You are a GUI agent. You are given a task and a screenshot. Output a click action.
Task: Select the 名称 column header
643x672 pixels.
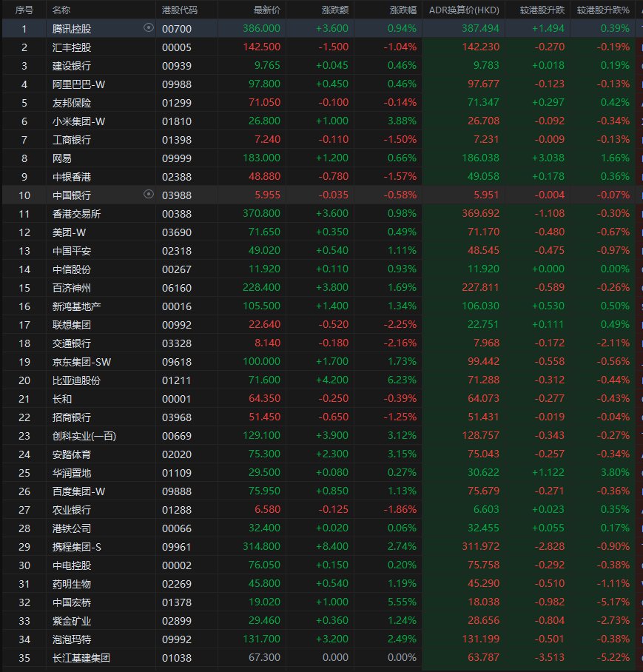point(61,10)
